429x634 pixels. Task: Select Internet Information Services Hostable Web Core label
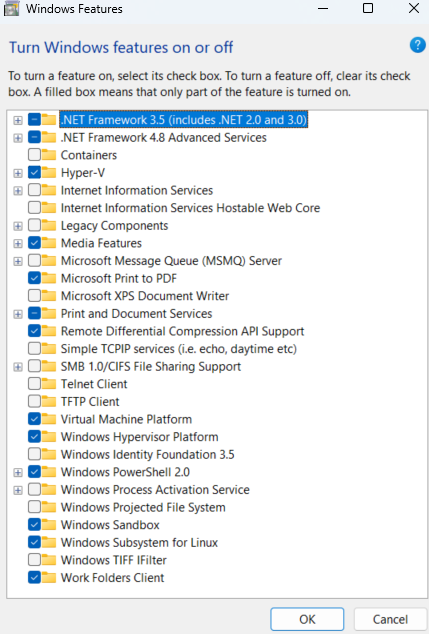pyautogui.click(x=190, y=208)
